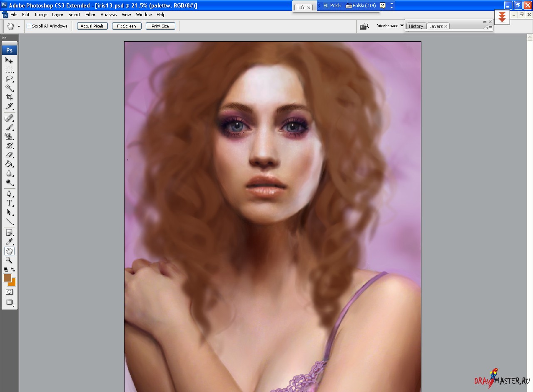The width and height of the screenshot is (533, 392).
Task: Select the Type tool
Action: click(x=9, y=203)
